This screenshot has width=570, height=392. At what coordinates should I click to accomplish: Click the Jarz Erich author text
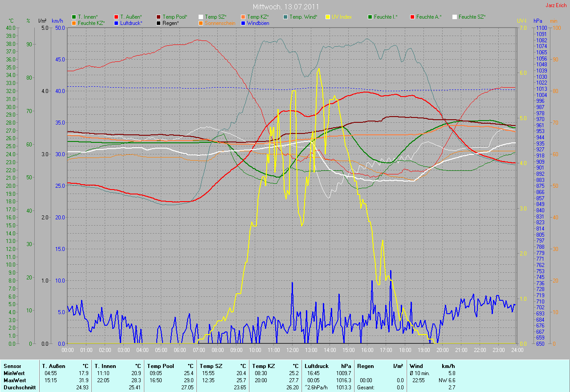click(x=556, y=5)
